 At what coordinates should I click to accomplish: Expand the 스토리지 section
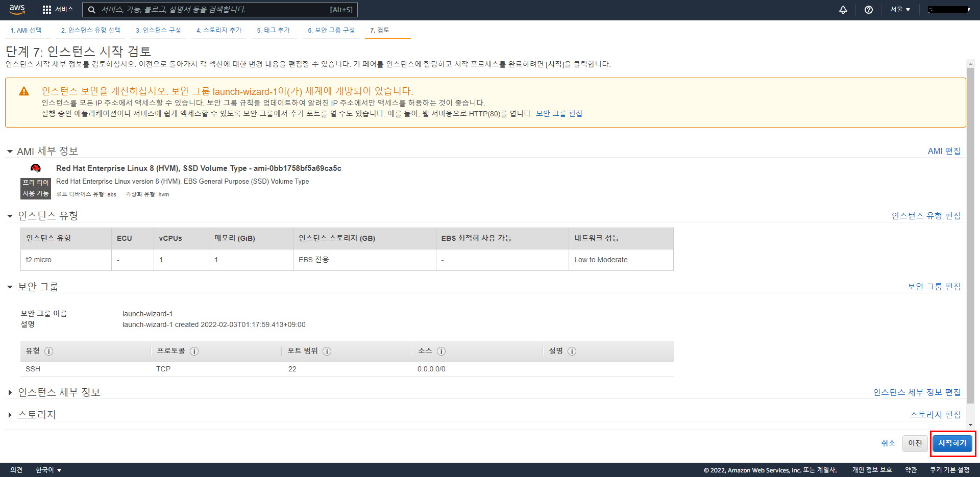[x=10, y=415]
